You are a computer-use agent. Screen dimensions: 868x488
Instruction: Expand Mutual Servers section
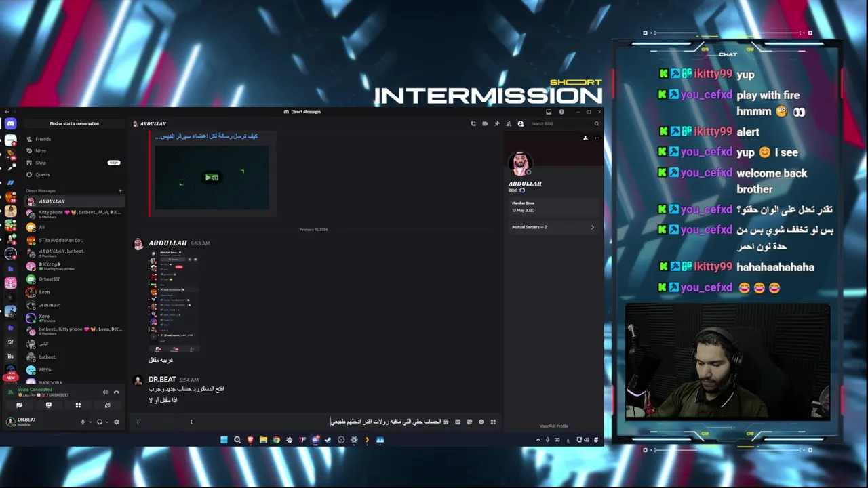click(x=553, y=227)
